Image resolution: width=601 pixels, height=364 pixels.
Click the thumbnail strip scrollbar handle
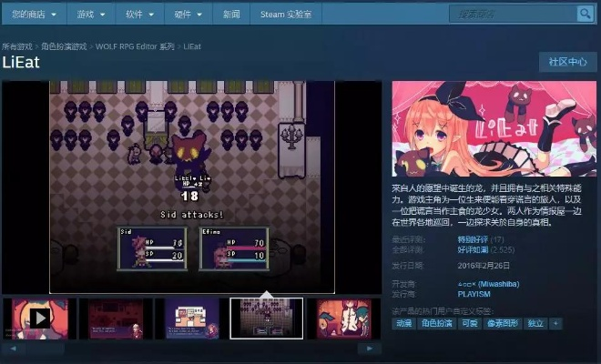(x=45, y=349)
